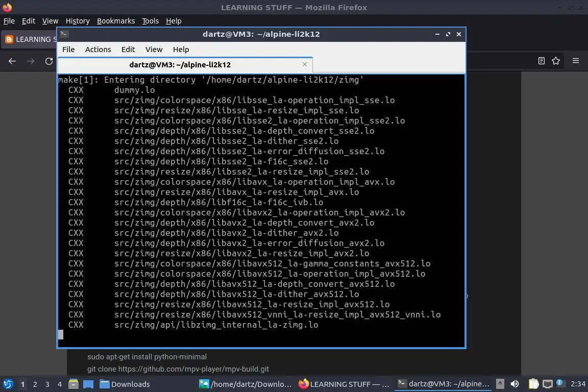Click the terminal icon in the title bar
Image resolution: width=588 pixels, height=392 pixels.
pyautogui.click(x=64, y=34)
